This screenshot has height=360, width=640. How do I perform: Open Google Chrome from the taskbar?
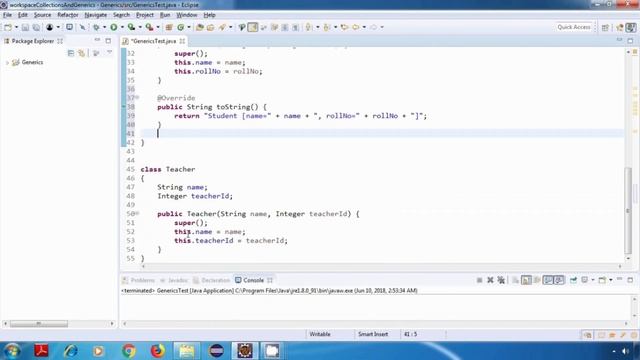(129, 351)
